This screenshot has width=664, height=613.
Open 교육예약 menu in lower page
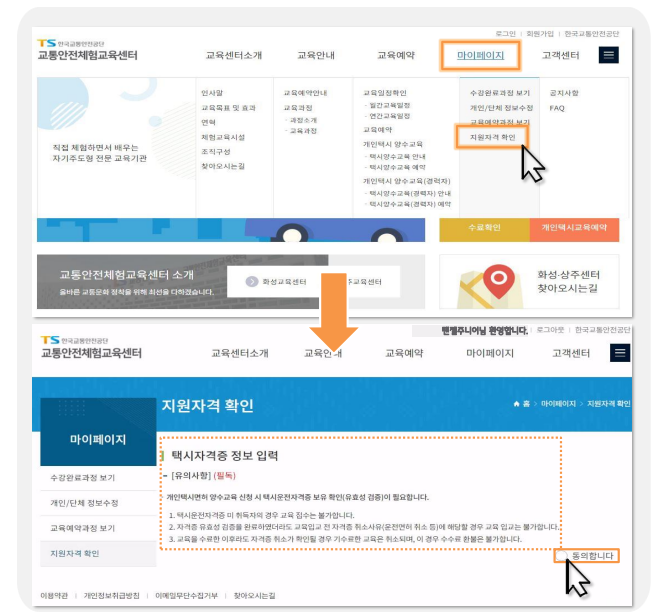pos(404,353)
